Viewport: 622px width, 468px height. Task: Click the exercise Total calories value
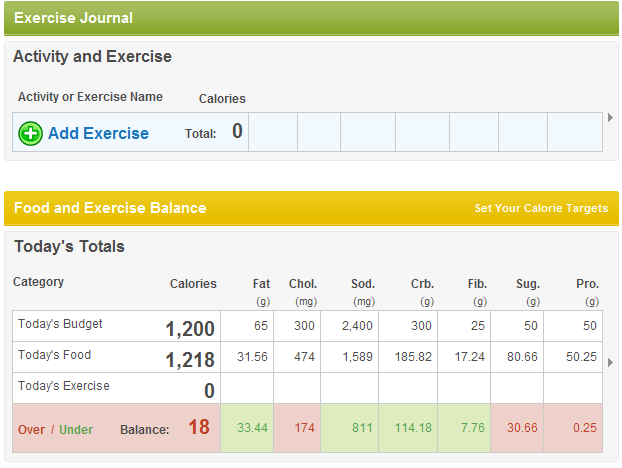(x=237, y=131)
